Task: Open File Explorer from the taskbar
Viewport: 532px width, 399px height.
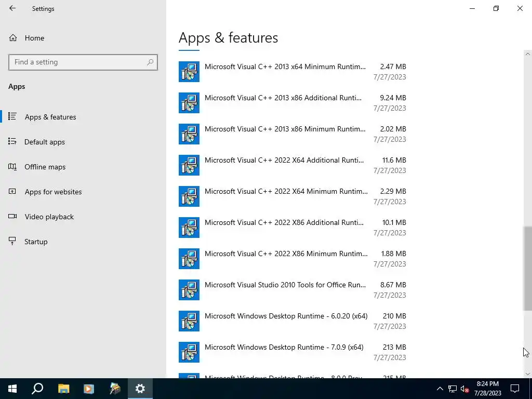Action: pyautogui.click(x=63, y=389)
